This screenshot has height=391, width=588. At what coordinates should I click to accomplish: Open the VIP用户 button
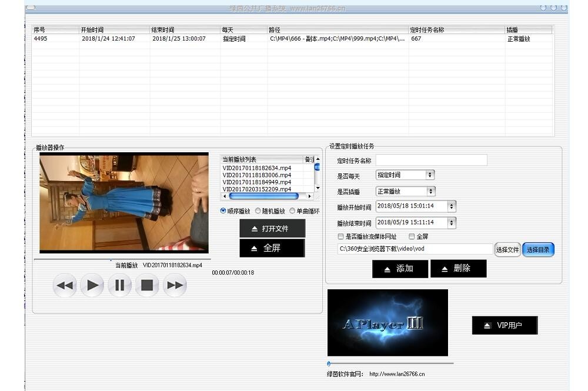coord(505,325)
